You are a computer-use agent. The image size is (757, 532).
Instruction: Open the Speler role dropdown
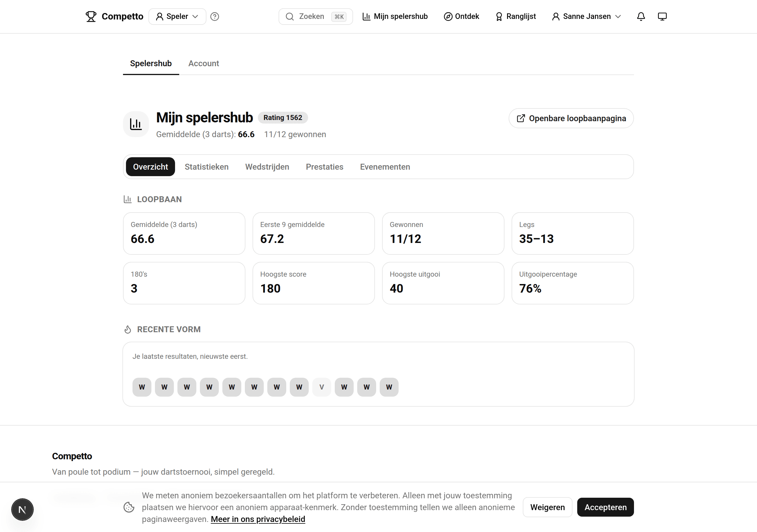coord(177,17)
